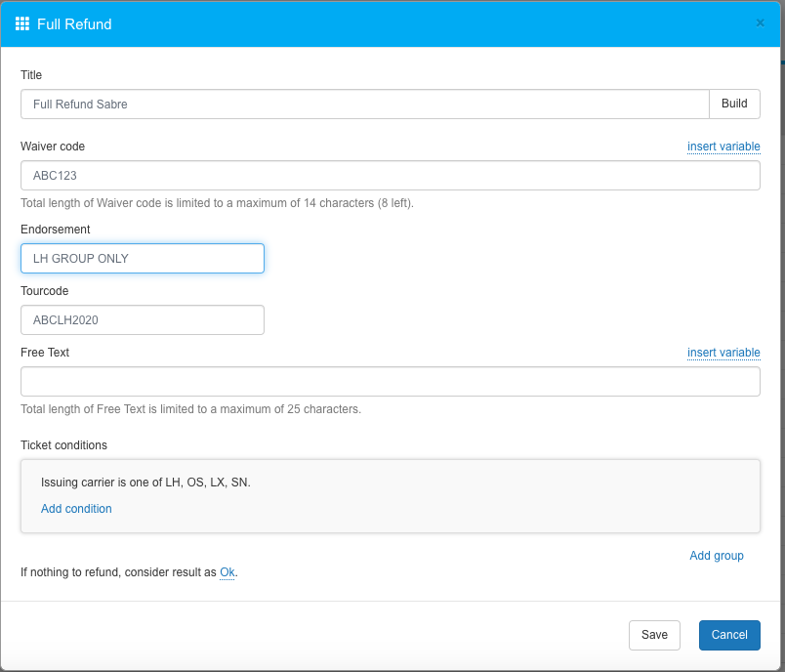Save the Full Refund settings
The height and width of the screenshot is (672, 785).
pos(654,635)
